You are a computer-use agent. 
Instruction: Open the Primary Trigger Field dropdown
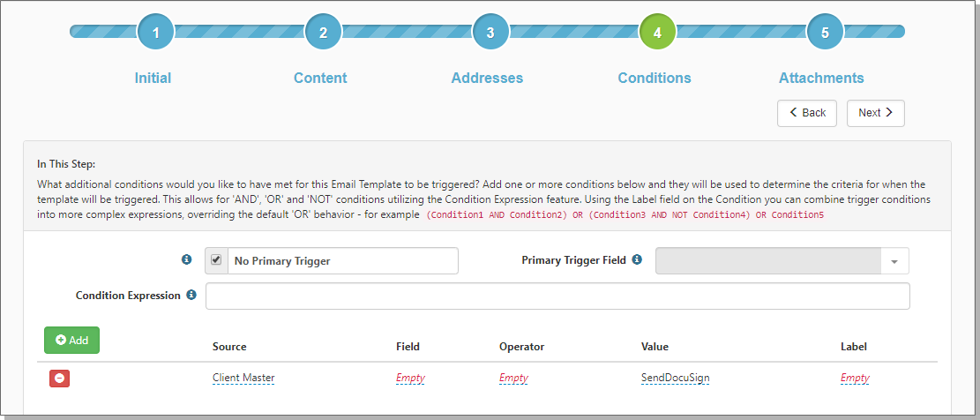782,260
